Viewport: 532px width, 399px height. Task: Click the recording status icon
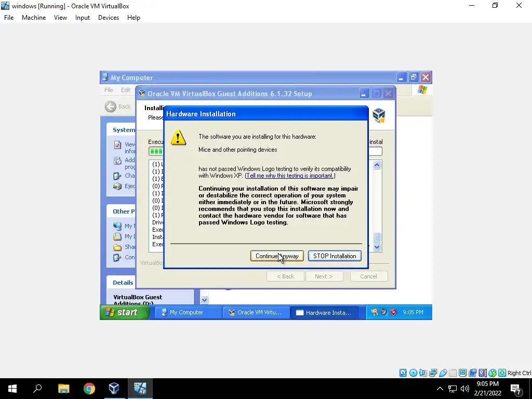(x=472, y=373)
